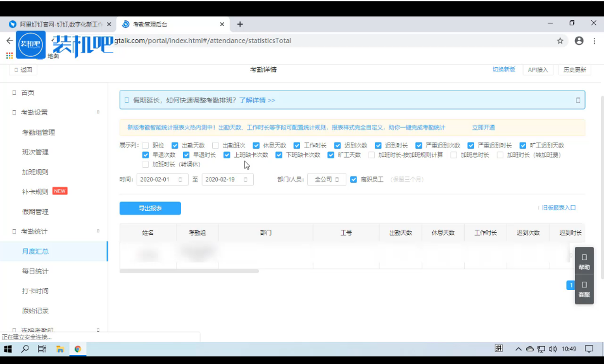Open 每日统计 in the sidebar
Image resolution: width=604 pixels, height=364 pixels.
click(35, 271)
